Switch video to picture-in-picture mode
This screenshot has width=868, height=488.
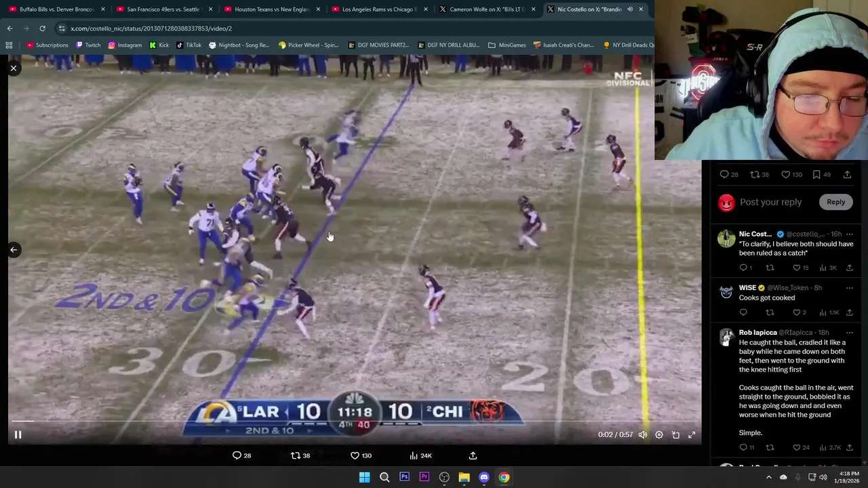(x=675, y=435)
